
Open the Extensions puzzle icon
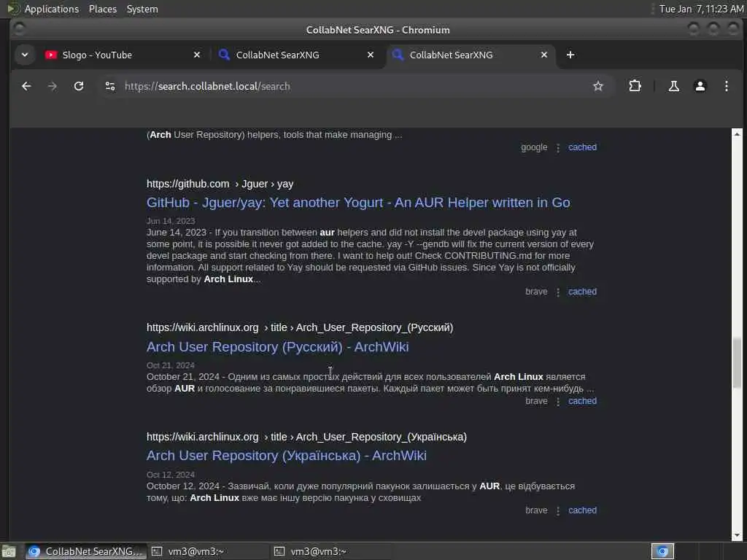(x=635, y=86)
